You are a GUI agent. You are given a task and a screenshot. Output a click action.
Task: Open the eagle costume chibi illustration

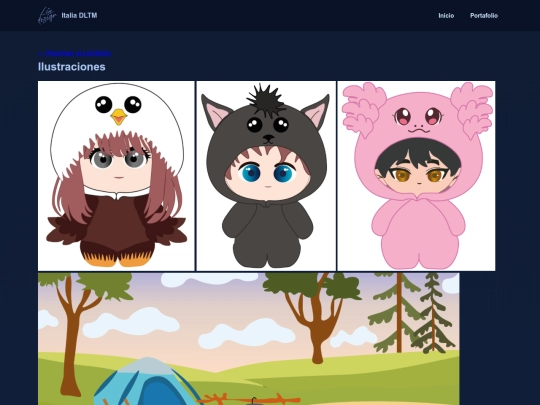(116, 176)
